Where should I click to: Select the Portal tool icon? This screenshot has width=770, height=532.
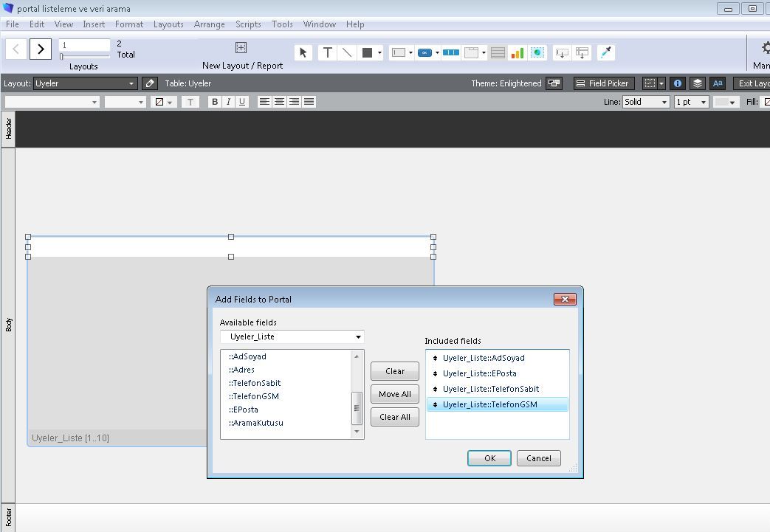(x=498, y=52)
